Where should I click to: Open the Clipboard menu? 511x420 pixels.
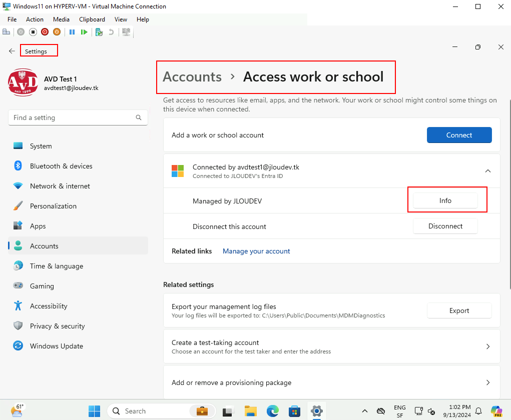[92, 19]
